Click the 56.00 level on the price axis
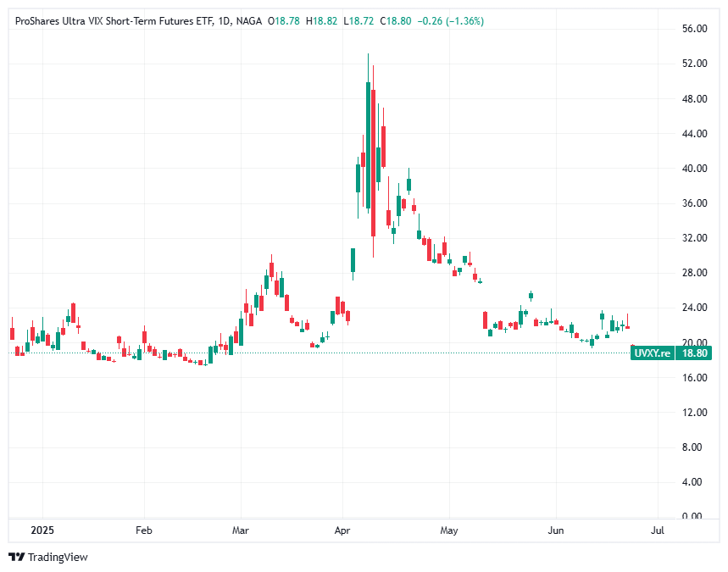This screenshot has height=572, width=728. tap(695, 28)
